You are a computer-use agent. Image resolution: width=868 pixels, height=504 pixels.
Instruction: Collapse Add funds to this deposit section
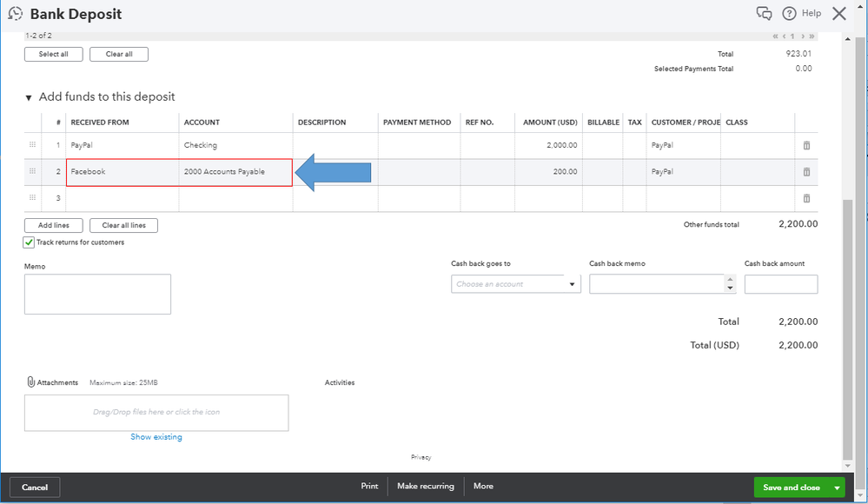click(28, 97)
